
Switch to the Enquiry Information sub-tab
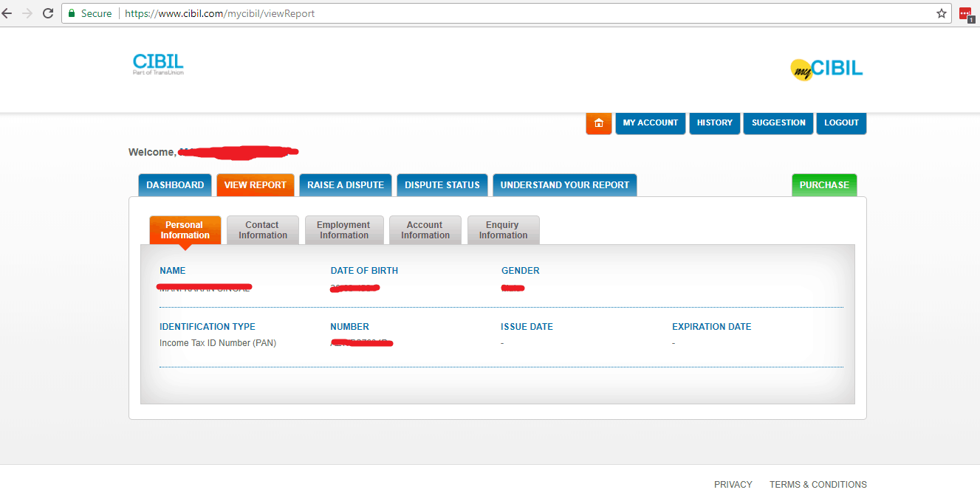pyautogui.click(x=503, y=230)
